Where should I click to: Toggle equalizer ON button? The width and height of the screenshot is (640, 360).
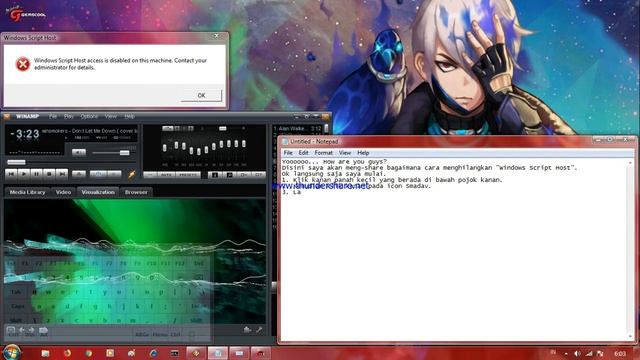tap(150, 175)
